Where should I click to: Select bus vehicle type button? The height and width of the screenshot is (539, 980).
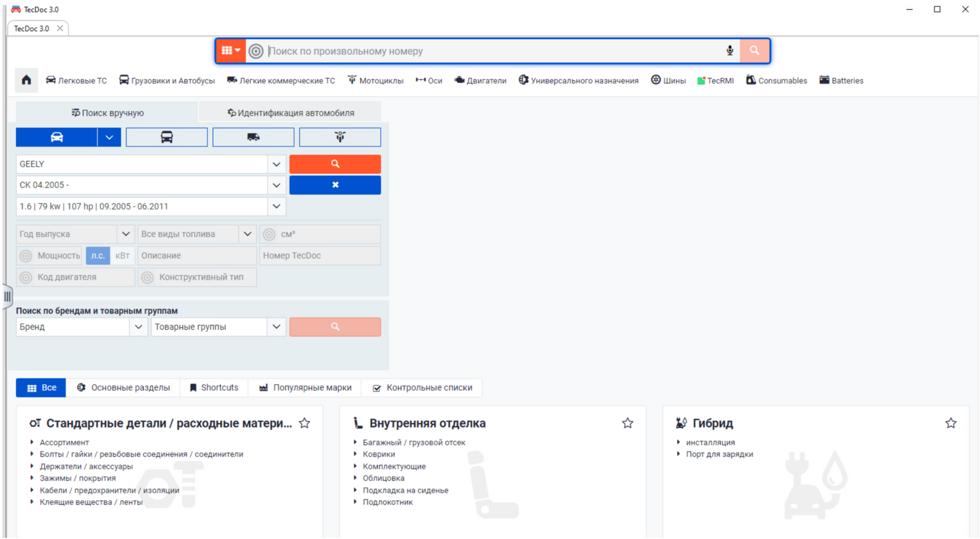[167, 137]
